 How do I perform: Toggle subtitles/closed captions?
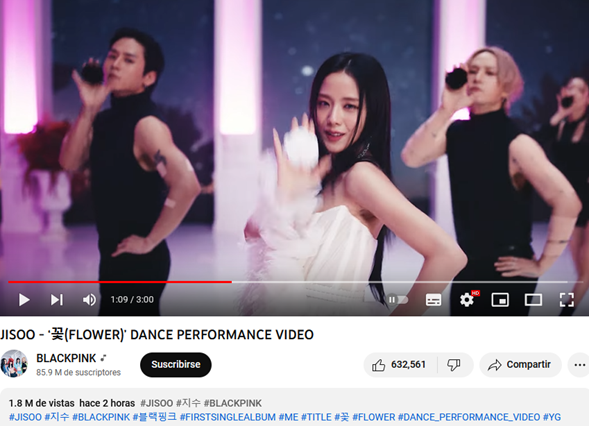(x=433, y=300)
